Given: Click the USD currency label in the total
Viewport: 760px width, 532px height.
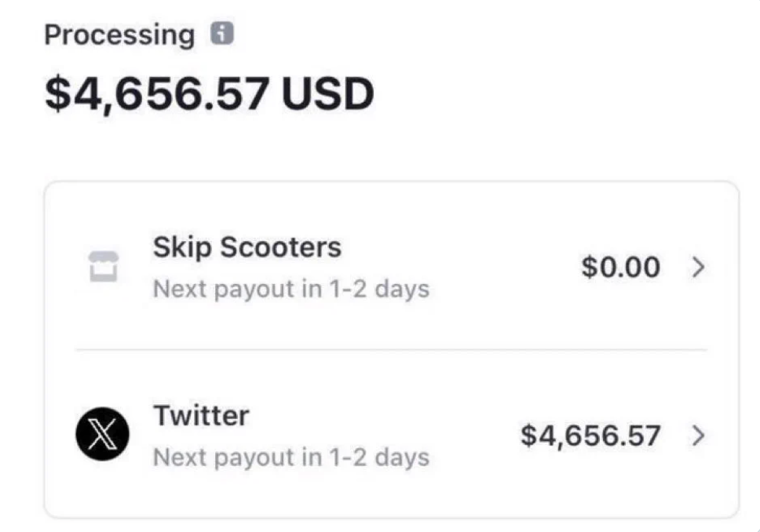Looking at the screenshot, I should click(x=327, y=93).
